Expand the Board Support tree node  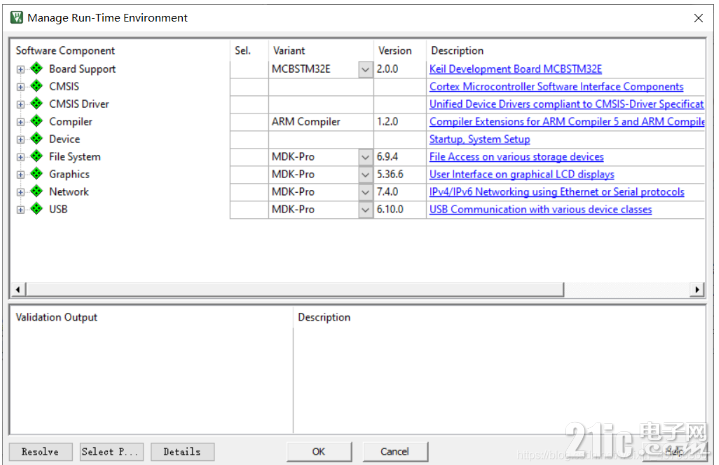point(21,69)
